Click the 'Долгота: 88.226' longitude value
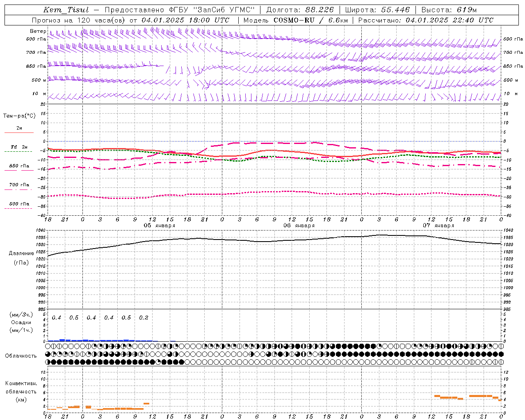 point(300,10)
